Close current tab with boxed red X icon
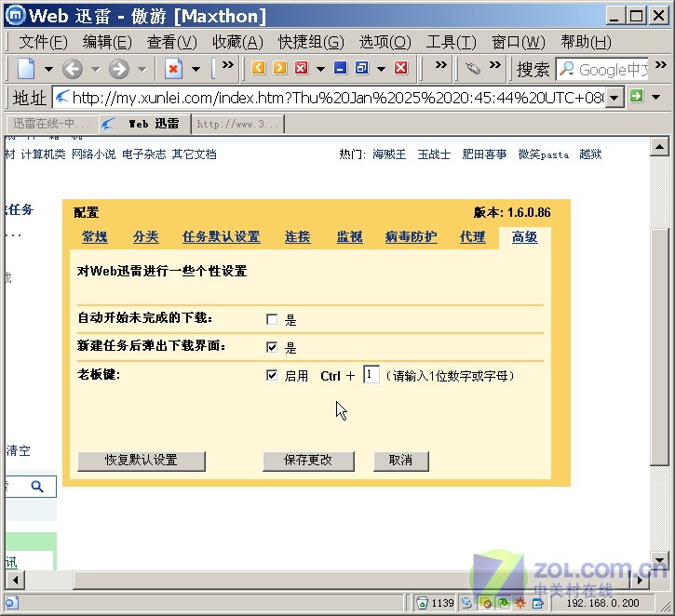The image size is (675, 616). click(x=302, y=68)
